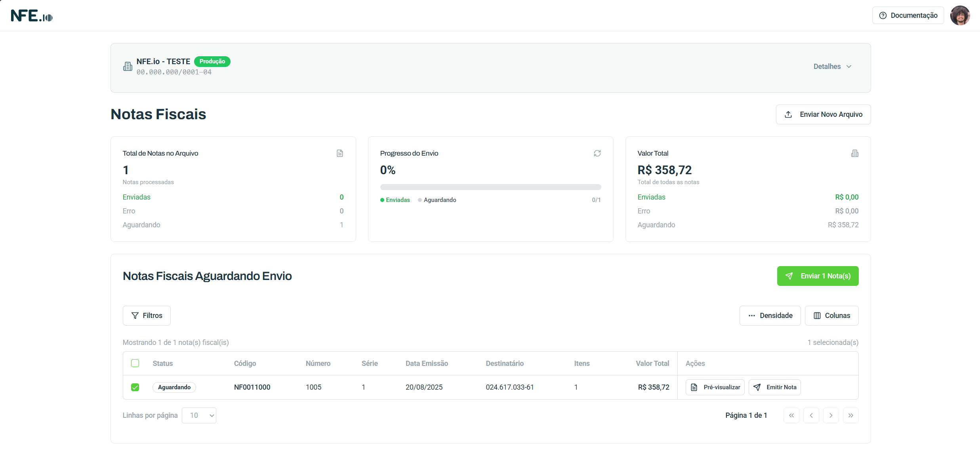The image size is (980, 455).
Task: Expand the Detalhes section
Action: [x=832, y=67]
